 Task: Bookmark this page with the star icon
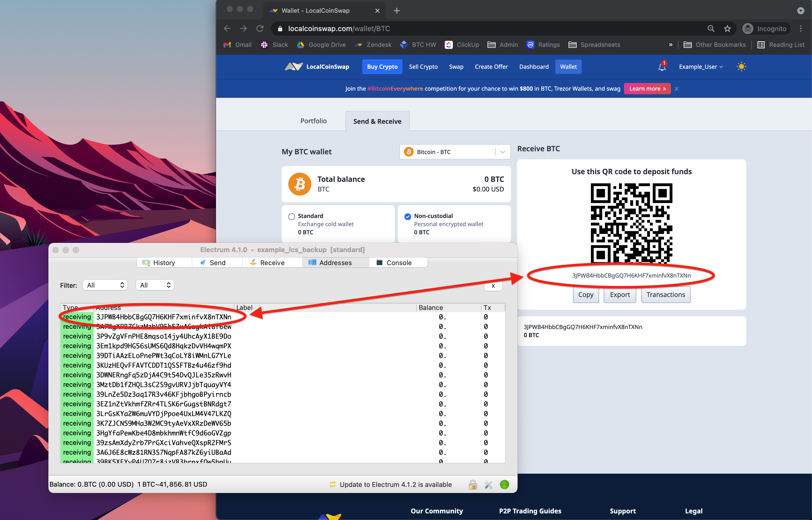click(x=727, y=29)
